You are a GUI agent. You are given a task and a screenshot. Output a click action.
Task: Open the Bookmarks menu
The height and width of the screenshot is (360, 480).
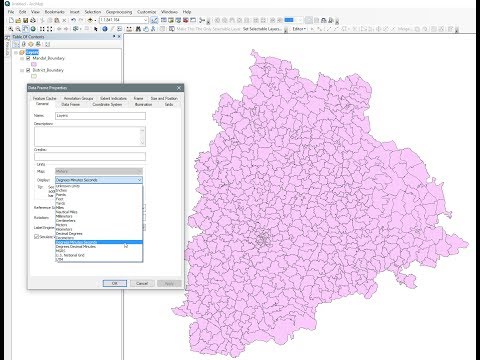54,12
